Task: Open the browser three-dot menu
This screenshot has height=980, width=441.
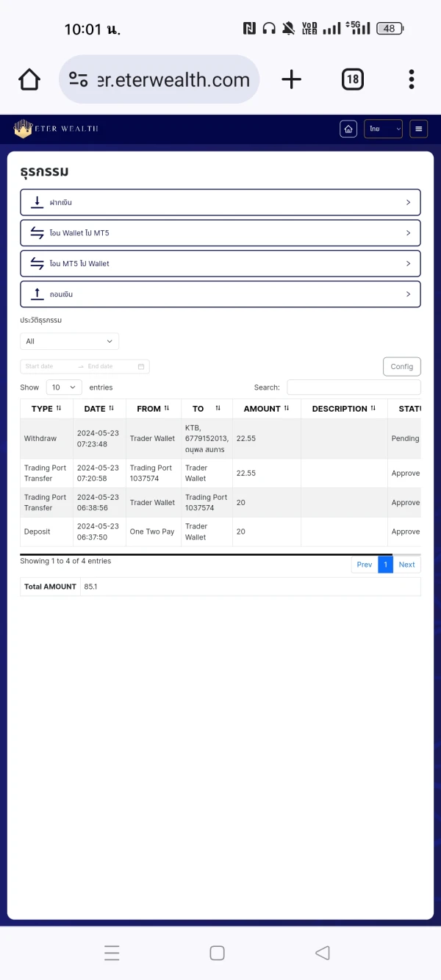Action: [x=412, y=79]
